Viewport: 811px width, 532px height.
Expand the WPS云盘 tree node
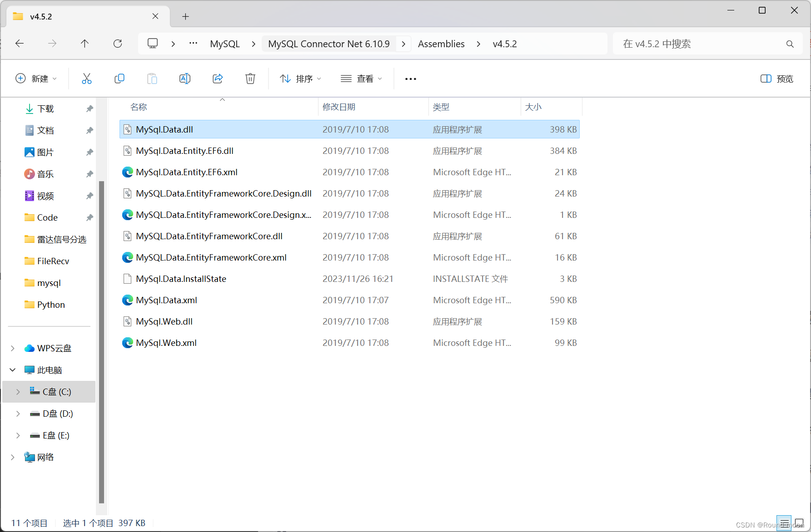(x=13, y=348)
